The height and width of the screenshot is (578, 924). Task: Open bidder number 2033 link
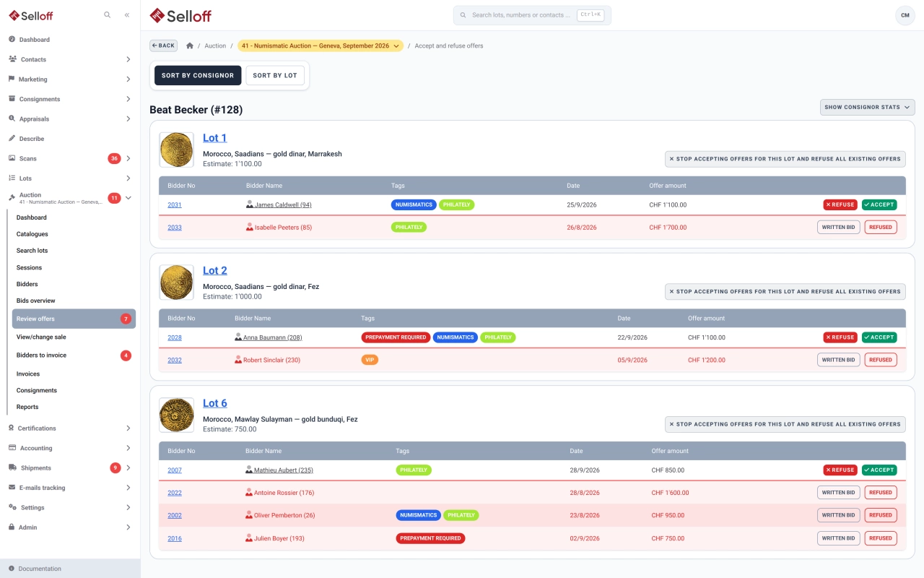click(175, 228)
